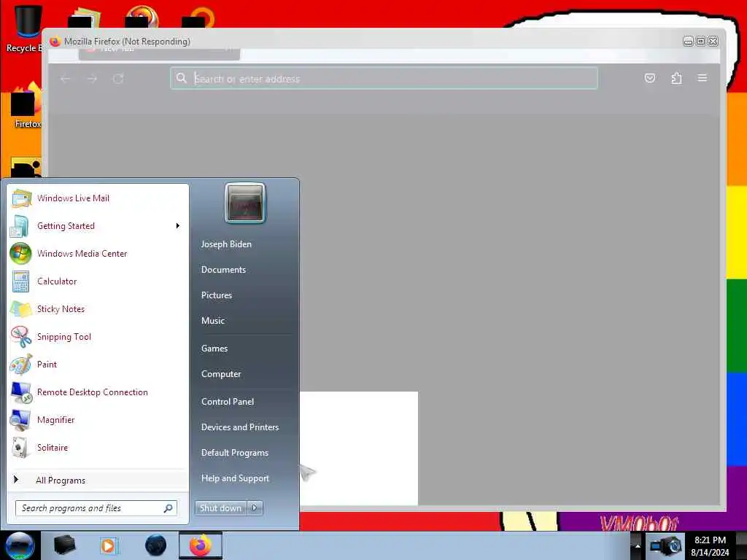Start the Magnifier
747x560 pixels.
[x=98, y=419]
